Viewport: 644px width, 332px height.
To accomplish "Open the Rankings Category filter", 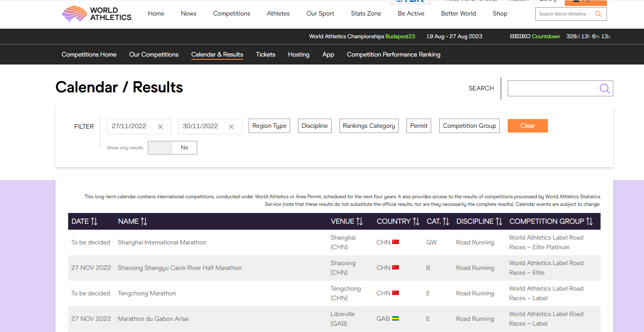I will click(369, 126).
